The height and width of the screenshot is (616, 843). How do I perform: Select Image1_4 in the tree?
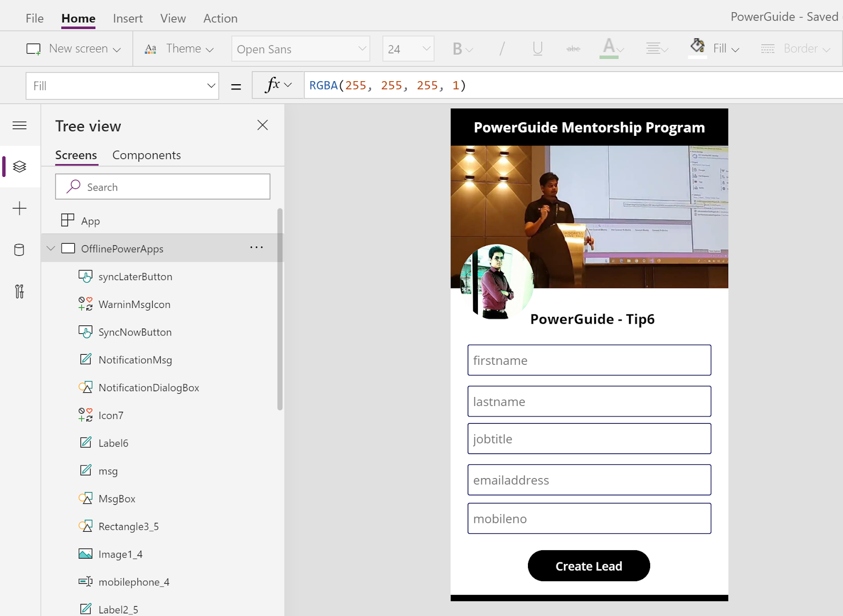tap(120, 554)
